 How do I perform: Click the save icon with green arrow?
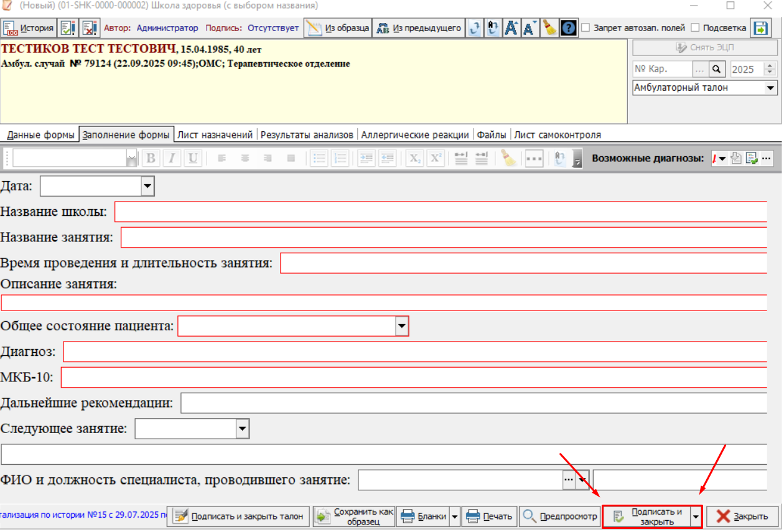[760, 28]
